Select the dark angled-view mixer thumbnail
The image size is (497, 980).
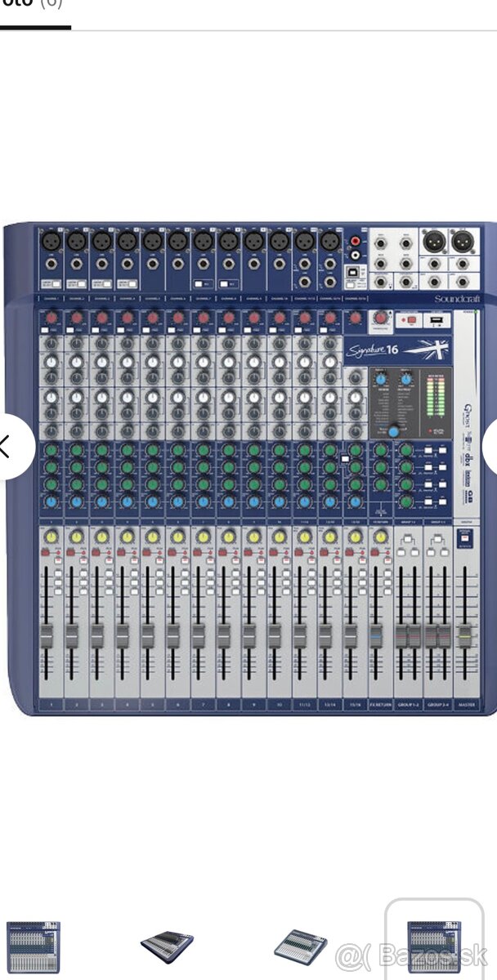tap(167, 948)
